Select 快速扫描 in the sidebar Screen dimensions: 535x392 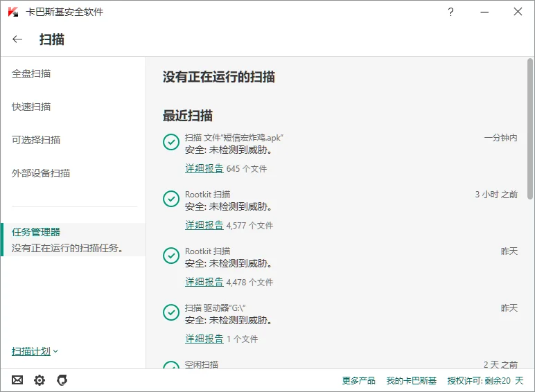click(x=31, y=107)
